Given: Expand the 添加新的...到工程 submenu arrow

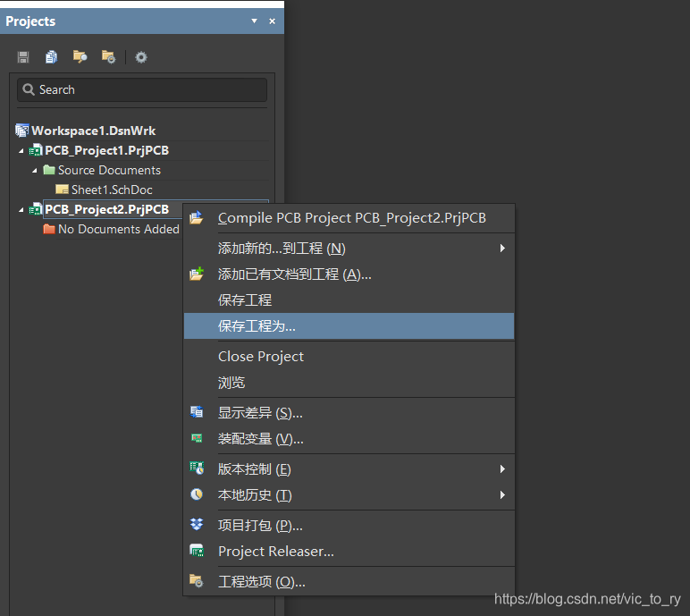Looking at the screenshot, I should 502,249.
